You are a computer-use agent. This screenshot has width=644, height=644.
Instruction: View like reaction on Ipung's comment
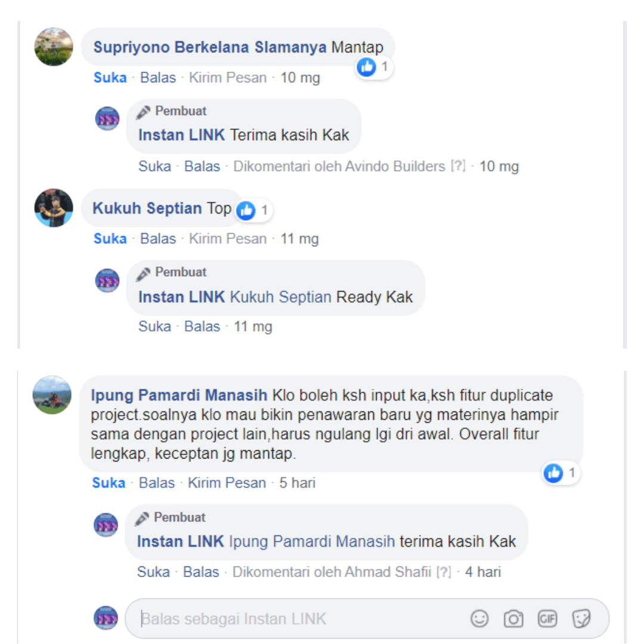(x=560, y=473)
